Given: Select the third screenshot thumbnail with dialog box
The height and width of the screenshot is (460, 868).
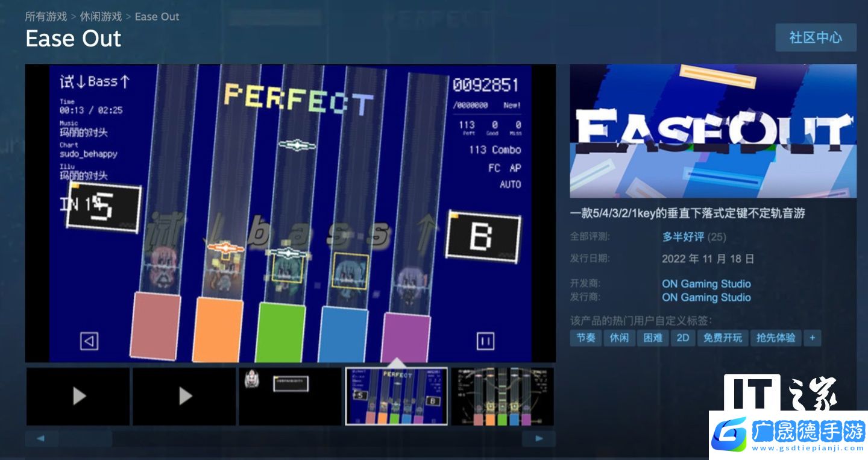Looking at the screenshot, I should point(291,396).
